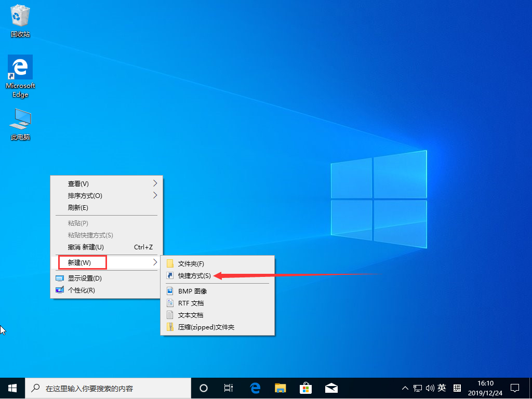Toggle the input language 英 indicator
532x399 pixels.
[442, 388]
